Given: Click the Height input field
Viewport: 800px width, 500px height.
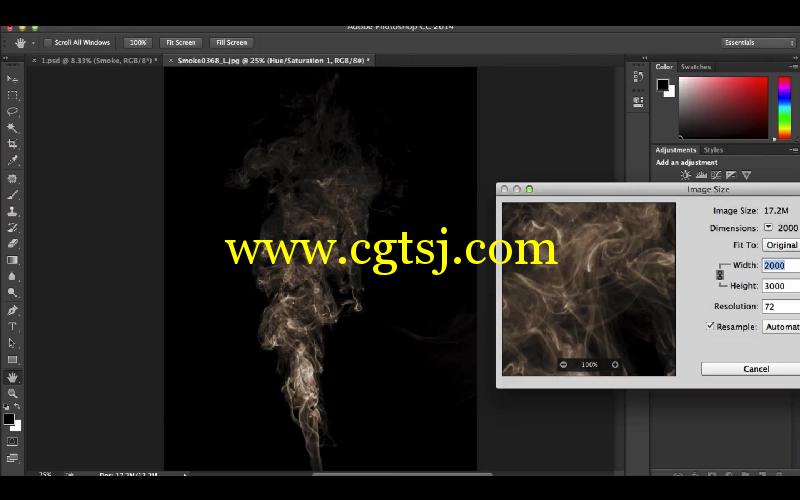Looking at the screenshot, I should tap(781, 286).
